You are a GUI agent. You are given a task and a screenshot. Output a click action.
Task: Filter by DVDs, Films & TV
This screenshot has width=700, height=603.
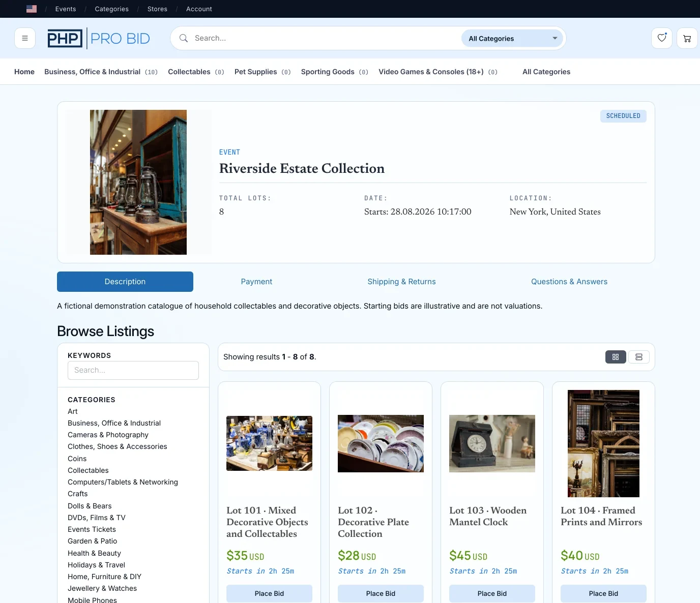pyautogui.click(x=96, y=518)
